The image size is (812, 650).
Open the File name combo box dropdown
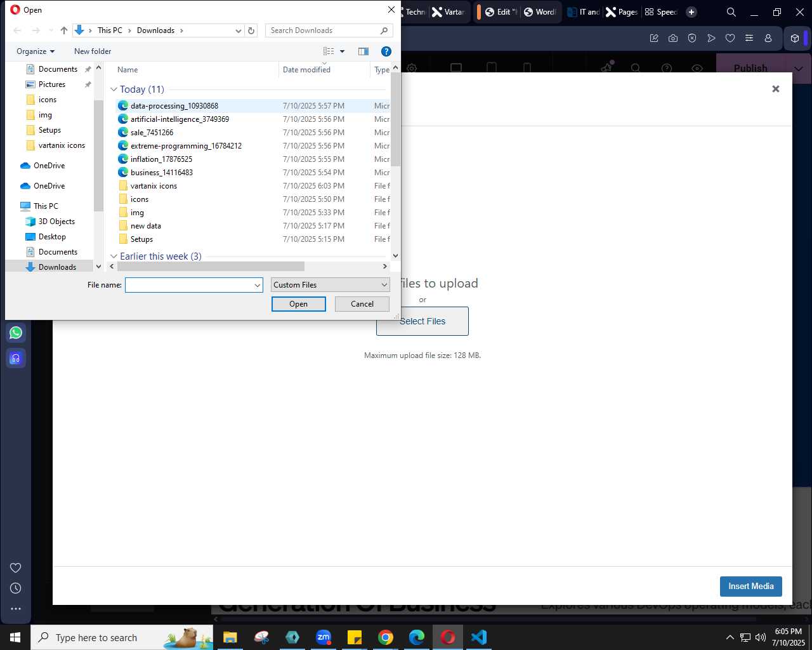click(x=258, y=285)
